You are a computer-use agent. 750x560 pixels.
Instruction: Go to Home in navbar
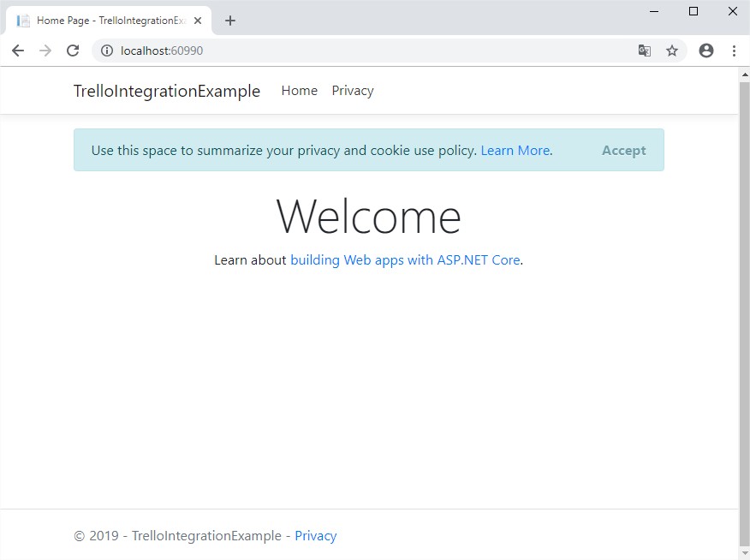click(x=299, y=91)
